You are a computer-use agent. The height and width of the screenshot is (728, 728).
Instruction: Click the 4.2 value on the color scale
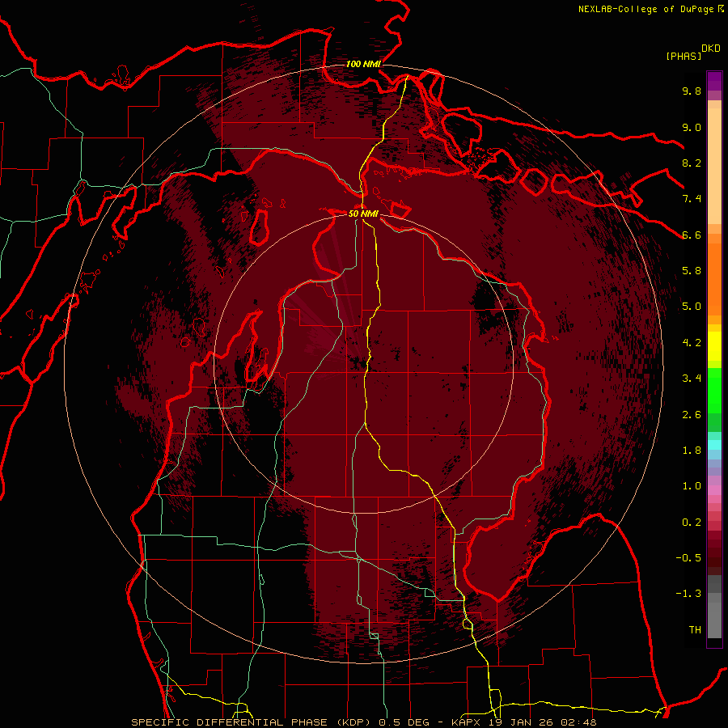click(692, 343)
